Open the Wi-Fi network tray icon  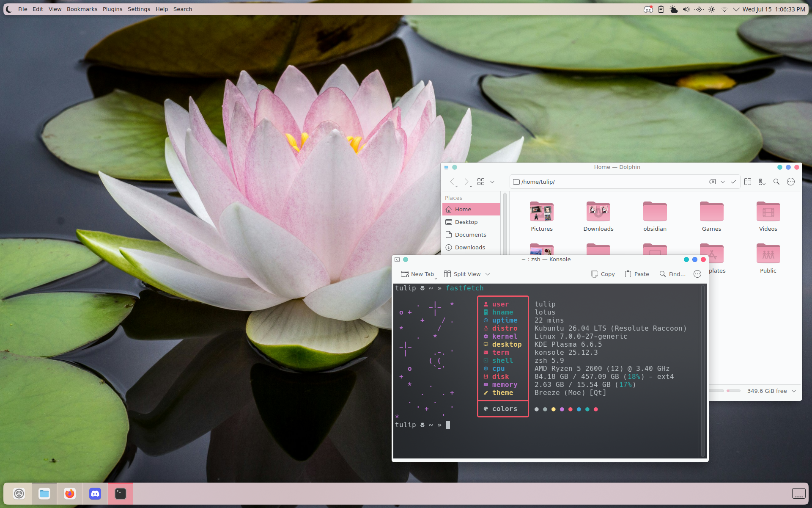tap(724, 9)
